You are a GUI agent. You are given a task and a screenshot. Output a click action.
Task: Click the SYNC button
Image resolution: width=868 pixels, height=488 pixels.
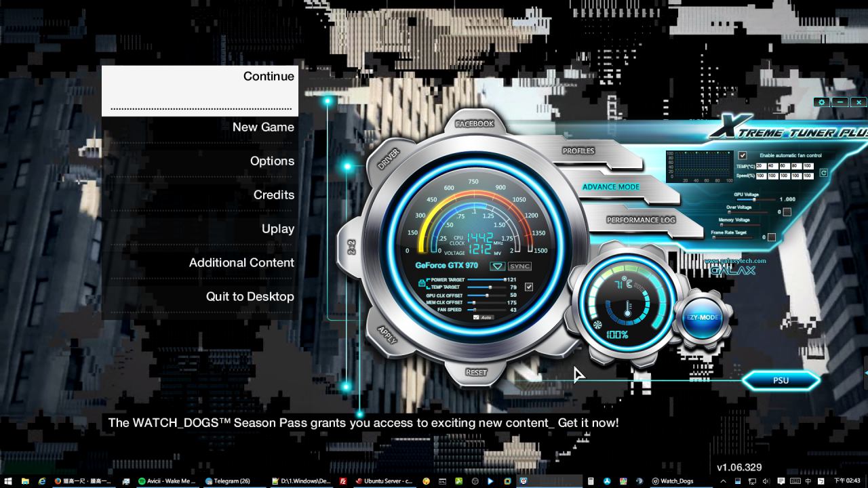pyautogui.click(x=519, y=266)
